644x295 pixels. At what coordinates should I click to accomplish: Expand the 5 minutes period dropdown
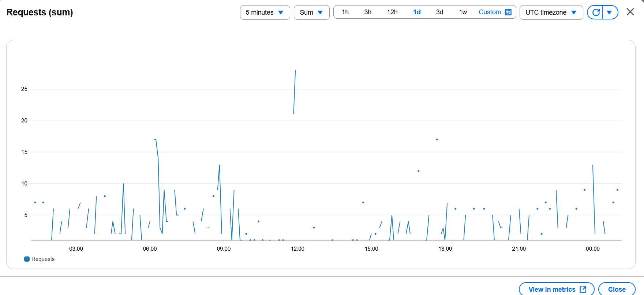pyautogui.click(x=265, y=12)
